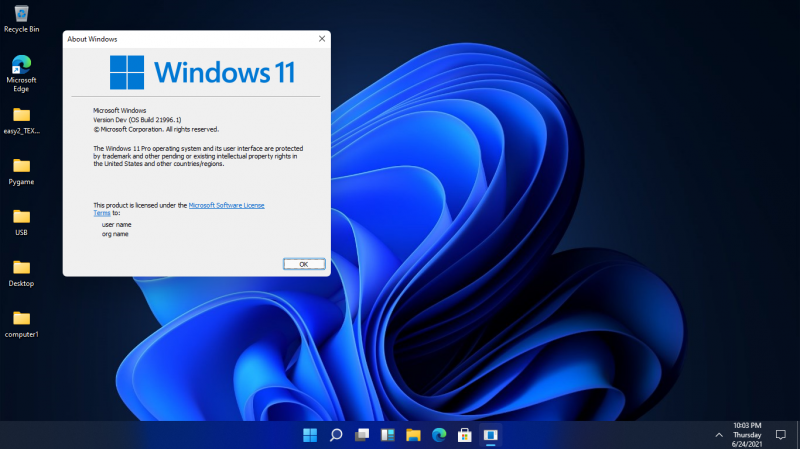Launch File Explorer from the taskbar
Screen dimensions: 800x449
[x=413, y=435]
